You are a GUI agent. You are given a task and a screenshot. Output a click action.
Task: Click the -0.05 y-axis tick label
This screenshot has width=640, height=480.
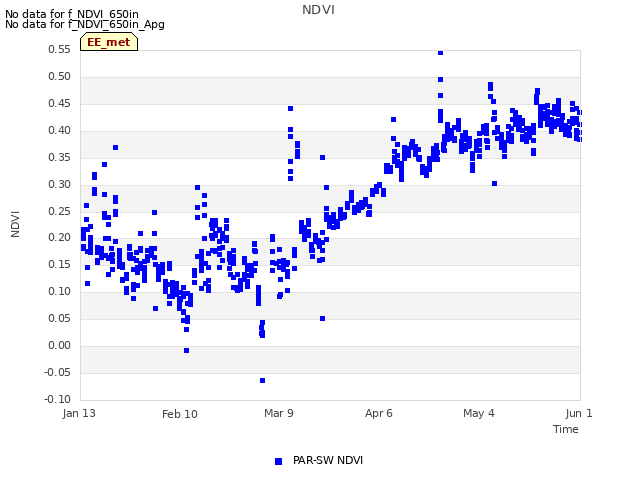coord(58,372)
